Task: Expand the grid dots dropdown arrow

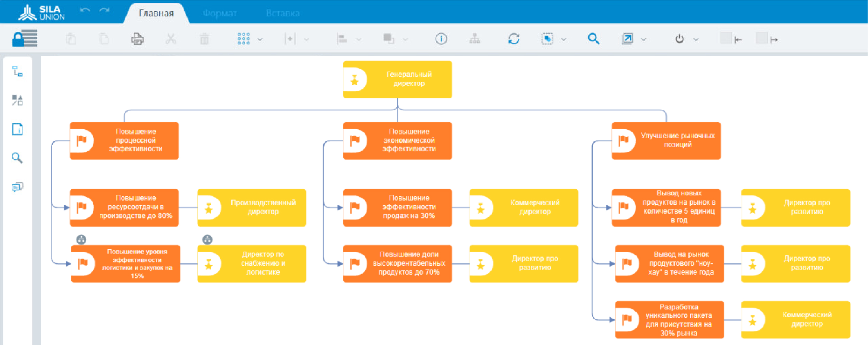Action: pos(260,39)
